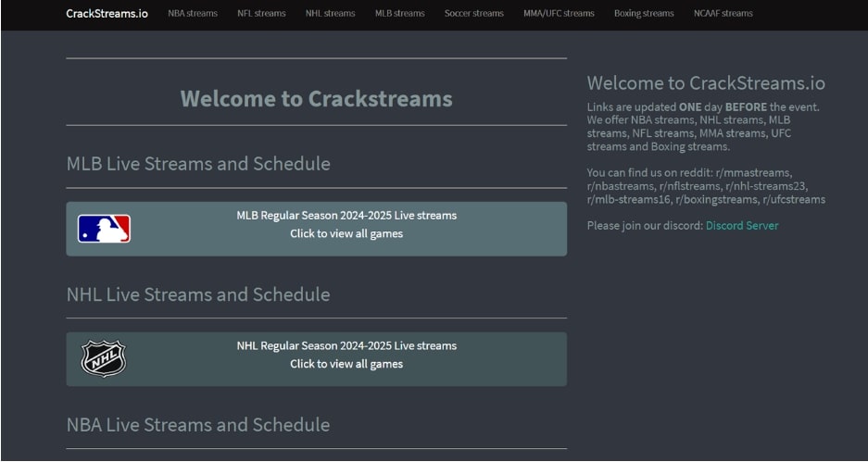Open the NBA streams menu item

click(193, 13)
